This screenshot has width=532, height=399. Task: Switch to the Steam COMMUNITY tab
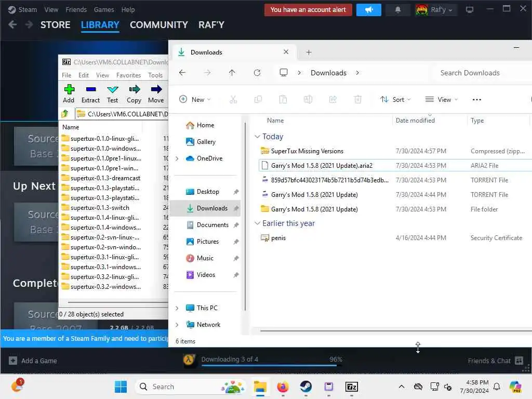(x=159, y=25)
